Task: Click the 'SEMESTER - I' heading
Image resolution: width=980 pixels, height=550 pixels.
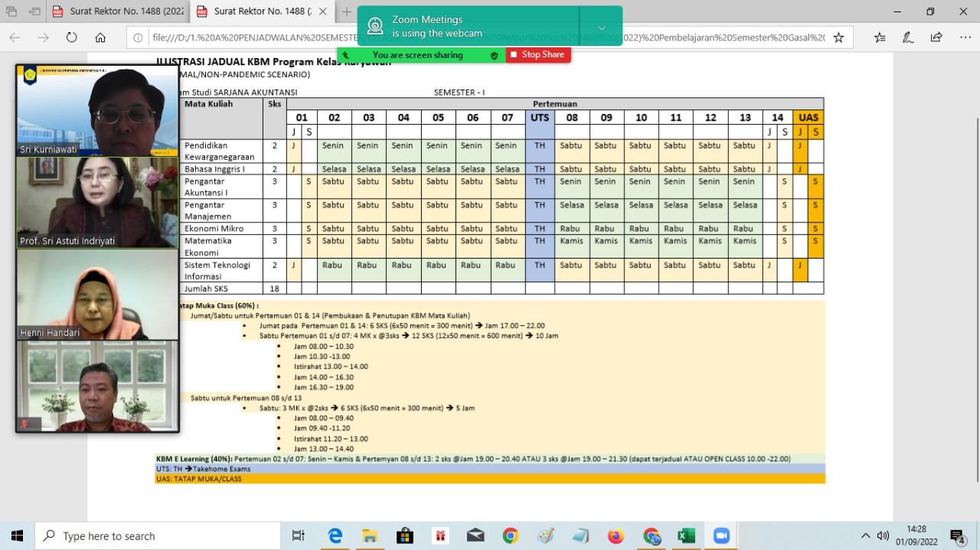Action: click(459, 93)
